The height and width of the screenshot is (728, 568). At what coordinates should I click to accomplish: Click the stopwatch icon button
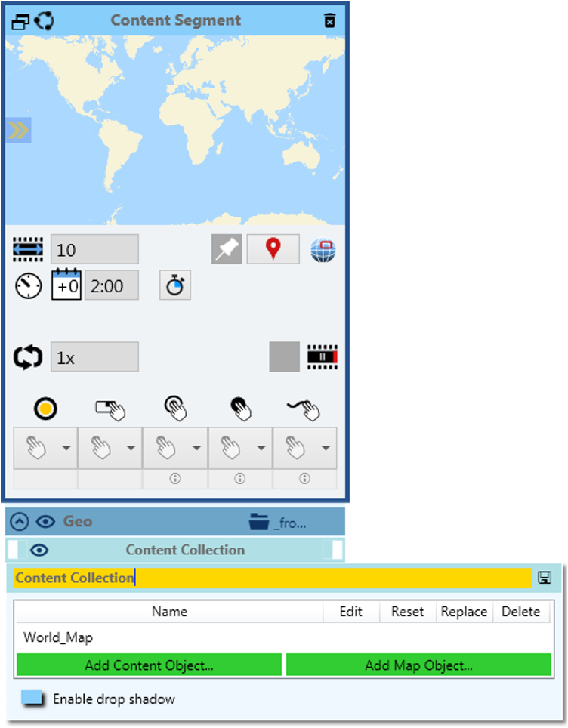pyautogui.click(x=175, y=286)
